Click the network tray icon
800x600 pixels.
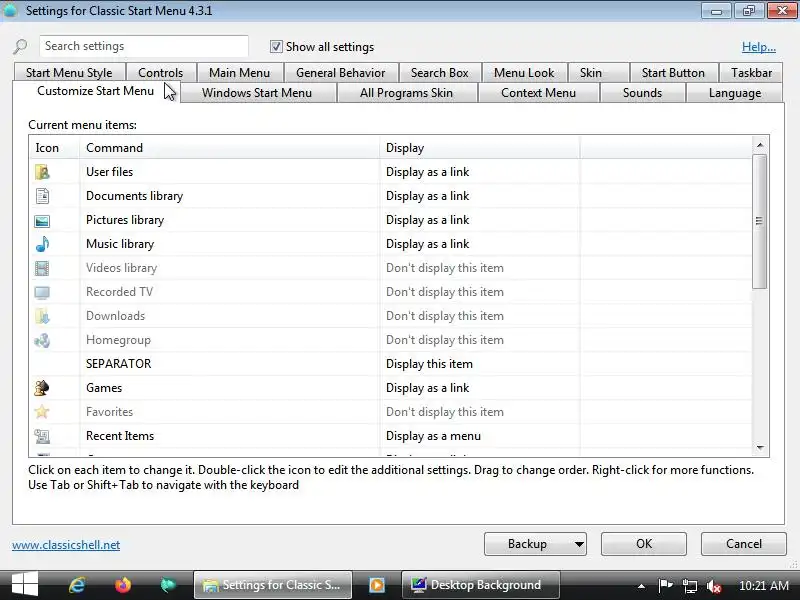(x=690, y=586)
